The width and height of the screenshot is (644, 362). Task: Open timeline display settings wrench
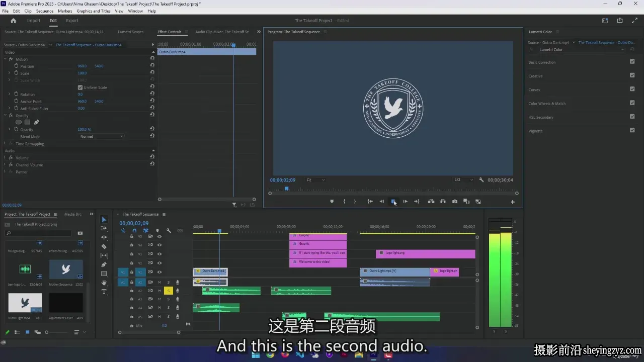(169, 231)
